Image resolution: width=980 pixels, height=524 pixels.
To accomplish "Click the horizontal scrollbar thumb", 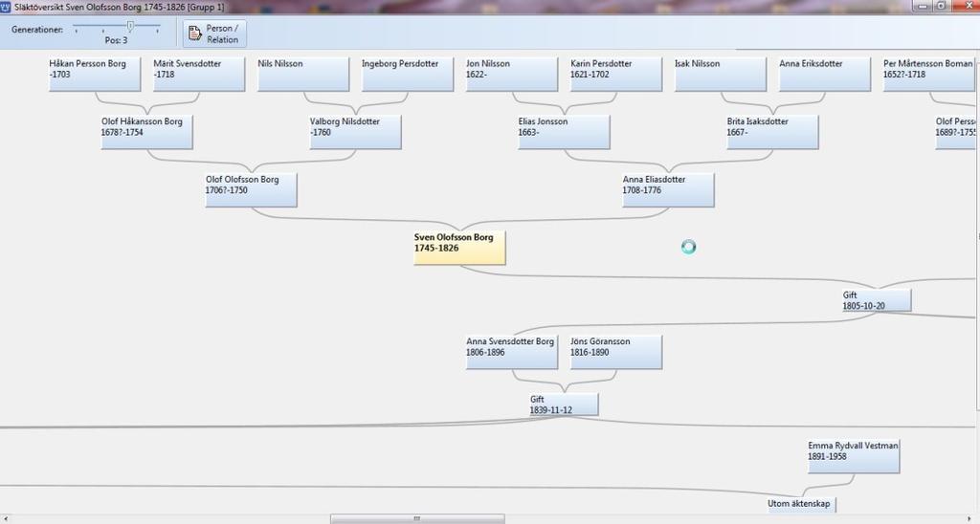I will point(417,519).
